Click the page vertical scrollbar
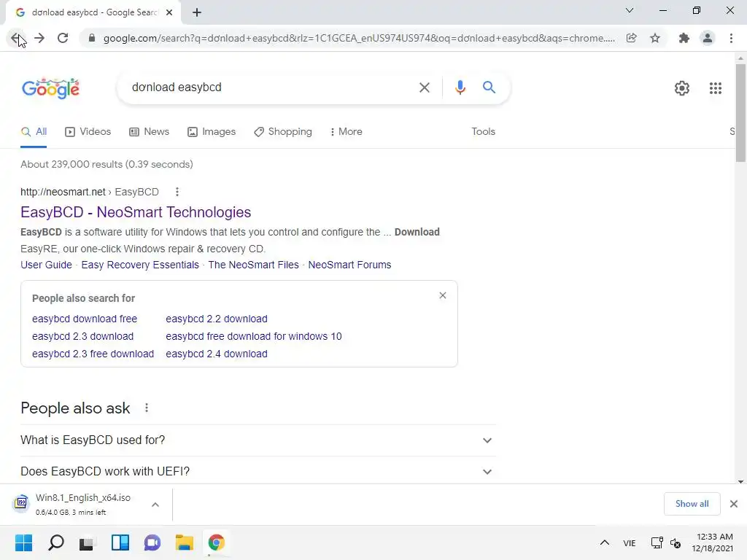 (x=740, y=112)
